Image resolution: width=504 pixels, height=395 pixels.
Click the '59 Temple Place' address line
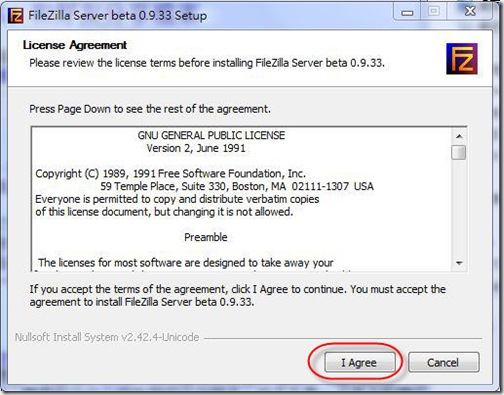pyautogui.click(x=237, y=186)
